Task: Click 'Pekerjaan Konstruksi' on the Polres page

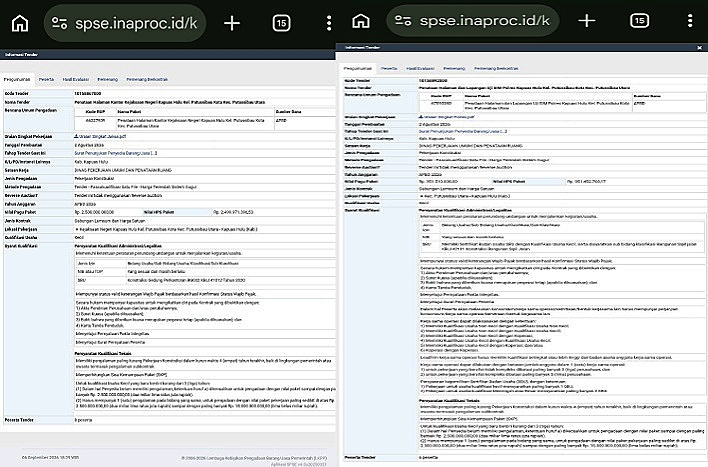Action: coord(440,153)
